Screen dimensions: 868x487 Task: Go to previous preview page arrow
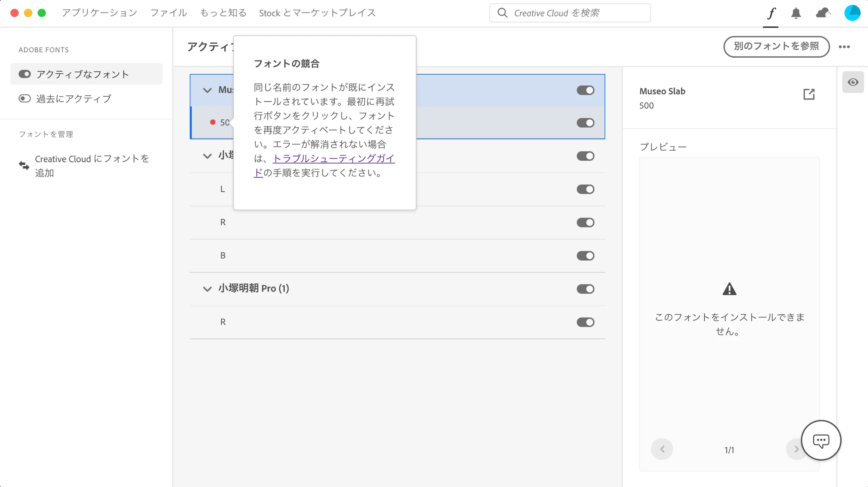pyautogui.click(x=662, y=449)
